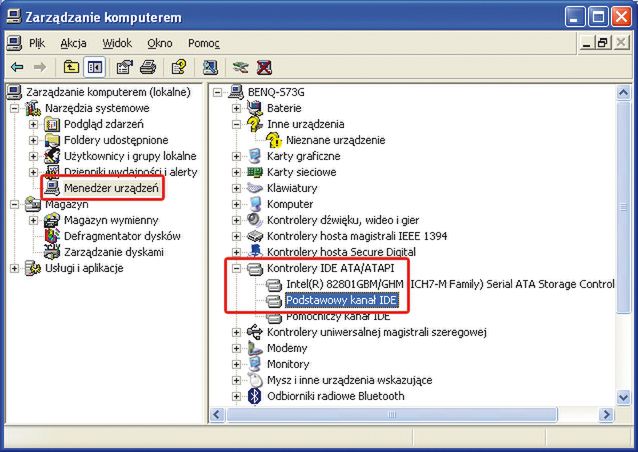Select Menedżer urządzeń in the tree
Viewport: 638px width, 452px height.
click(111, 188)
